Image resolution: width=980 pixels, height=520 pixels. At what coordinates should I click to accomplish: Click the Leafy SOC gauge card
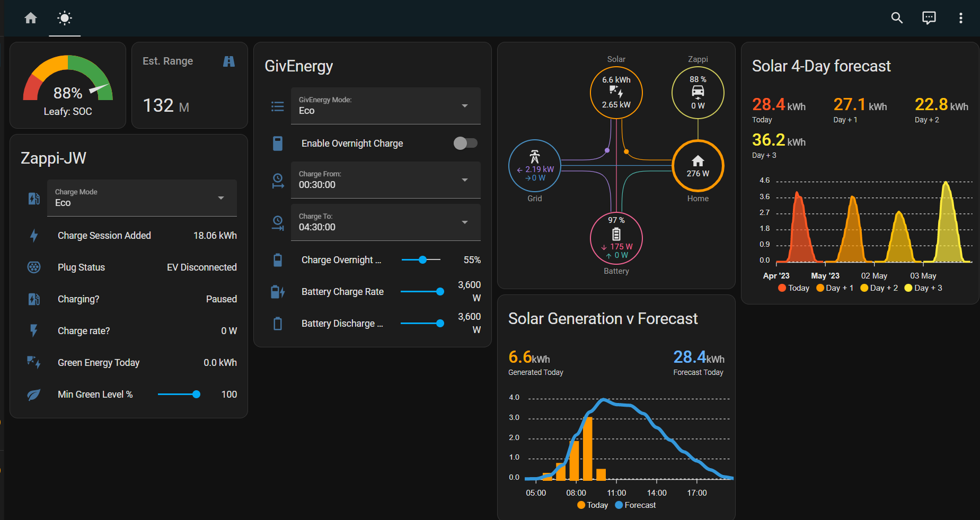point(68,85)
